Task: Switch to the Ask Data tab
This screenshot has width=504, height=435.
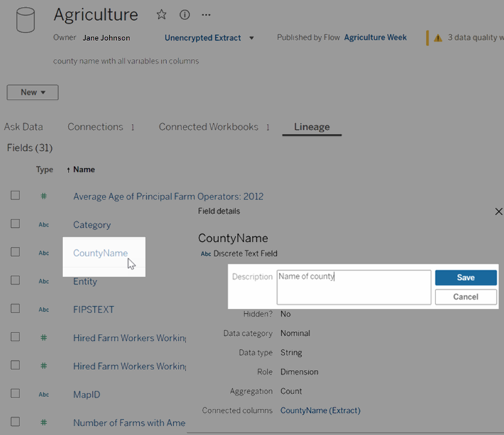Action: (x=23, y=127)
